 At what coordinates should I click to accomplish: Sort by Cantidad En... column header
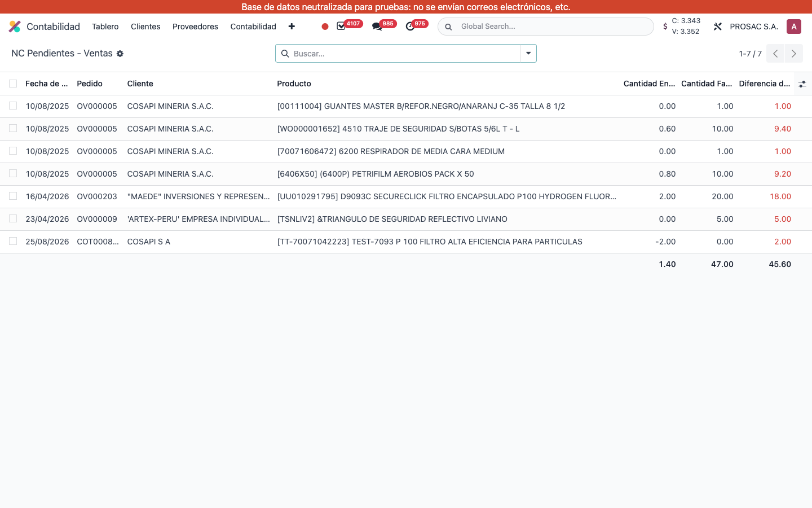click(649, 84)
